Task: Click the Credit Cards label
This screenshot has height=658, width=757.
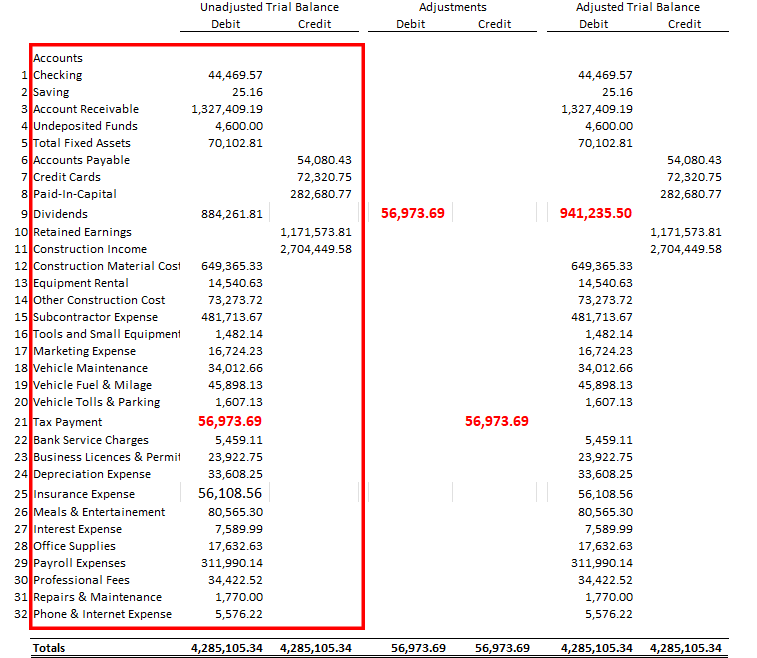Action: 67,177
